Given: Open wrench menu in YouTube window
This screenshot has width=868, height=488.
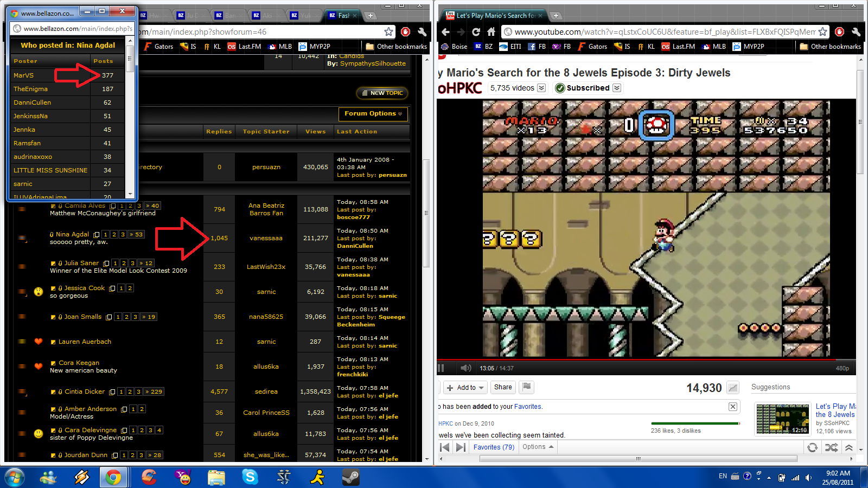Looking at the screenshot, I should pyautogui.click(x=856, y=32).
